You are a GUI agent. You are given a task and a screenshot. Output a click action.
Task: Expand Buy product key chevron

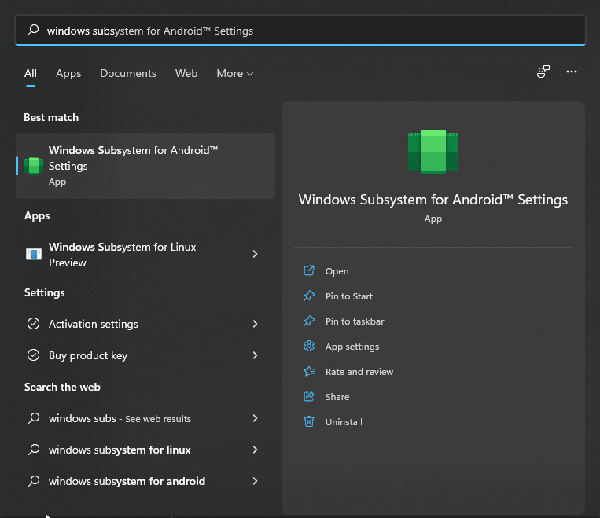point(255,355)
